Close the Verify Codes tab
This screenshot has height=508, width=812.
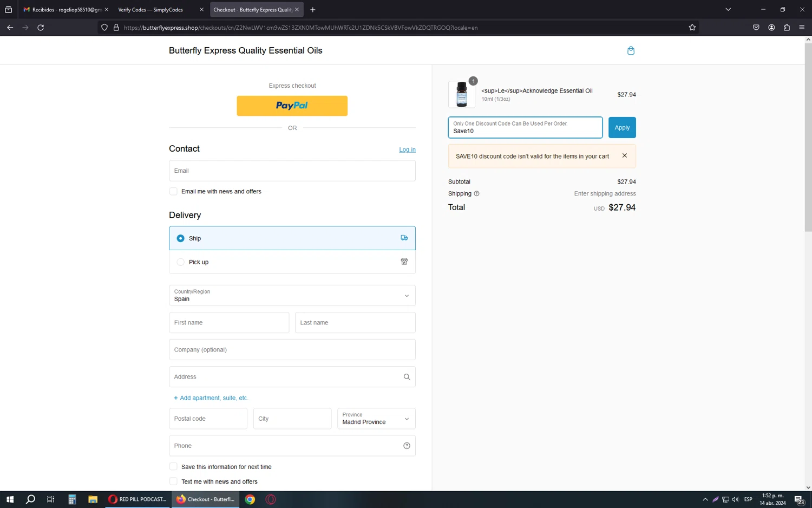click(x=202, y=10)
